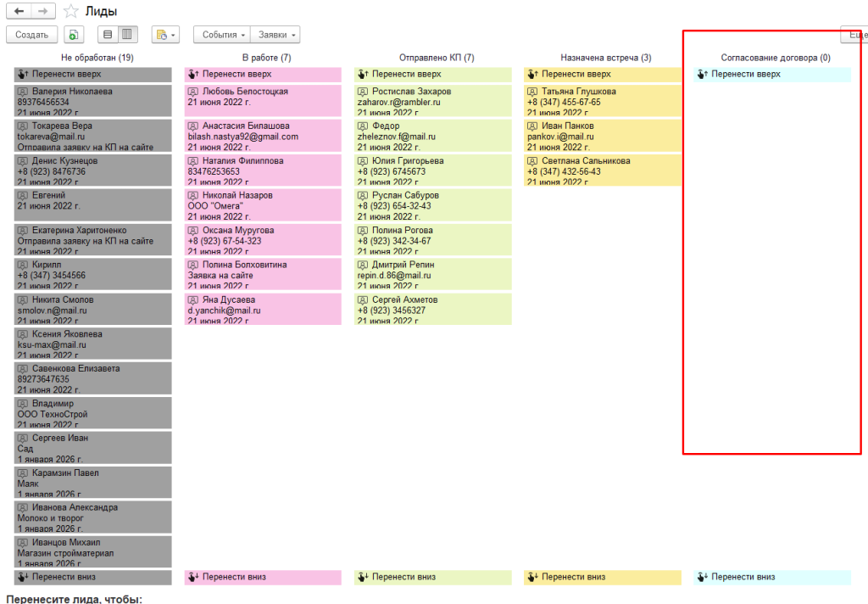Click contact icon on Наталия Филиппова card
Viewport: 868px width, 604px height.
click(x=193, y=161)
